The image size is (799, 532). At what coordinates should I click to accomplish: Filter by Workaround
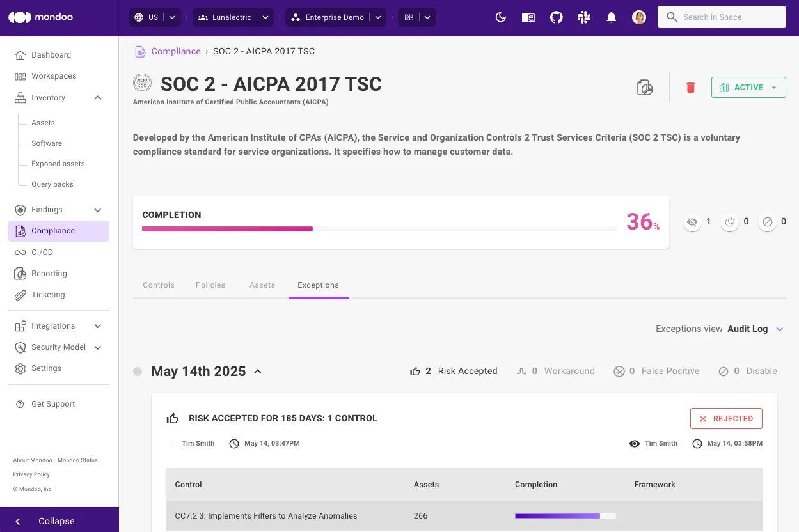(555, 371)
